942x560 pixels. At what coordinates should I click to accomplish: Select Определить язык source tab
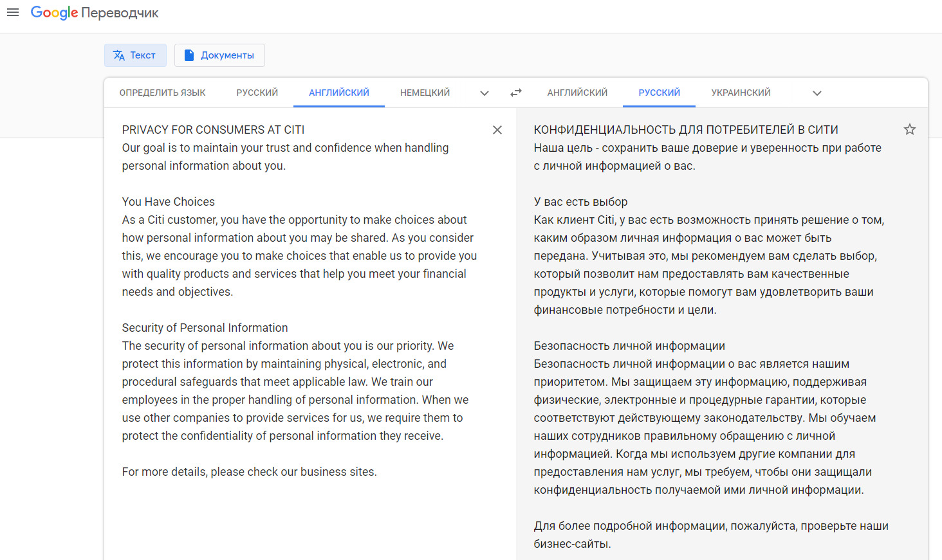click(x=162, y=93)
